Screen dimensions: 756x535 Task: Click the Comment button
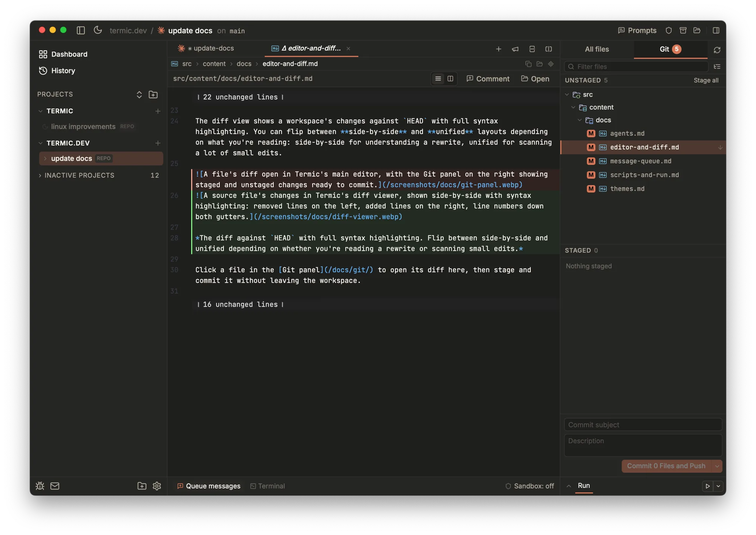tap(488, 79)
